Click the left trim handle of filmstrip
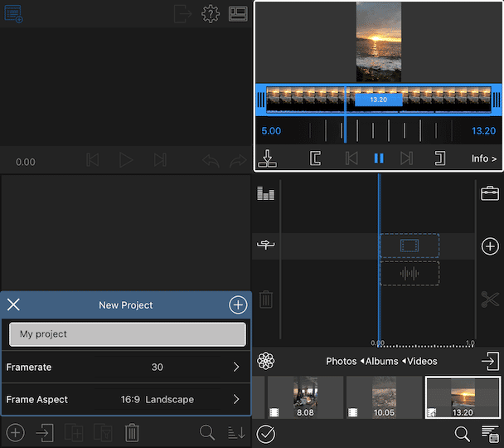Image resolution: width=504 pixels, height=448 pixels. tap(261, 100)
